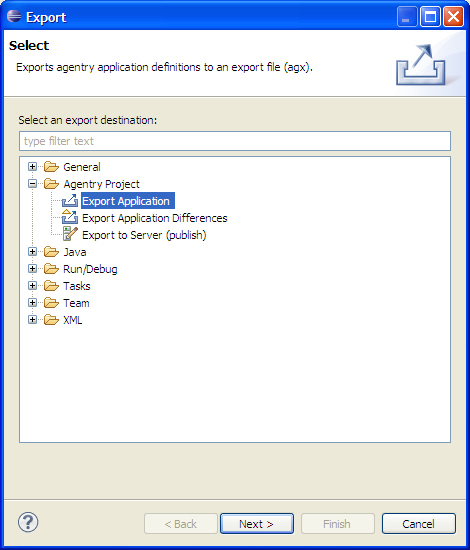Go to the Next wizard page
This screenshot has height=550, width=470.
point(257,524)
